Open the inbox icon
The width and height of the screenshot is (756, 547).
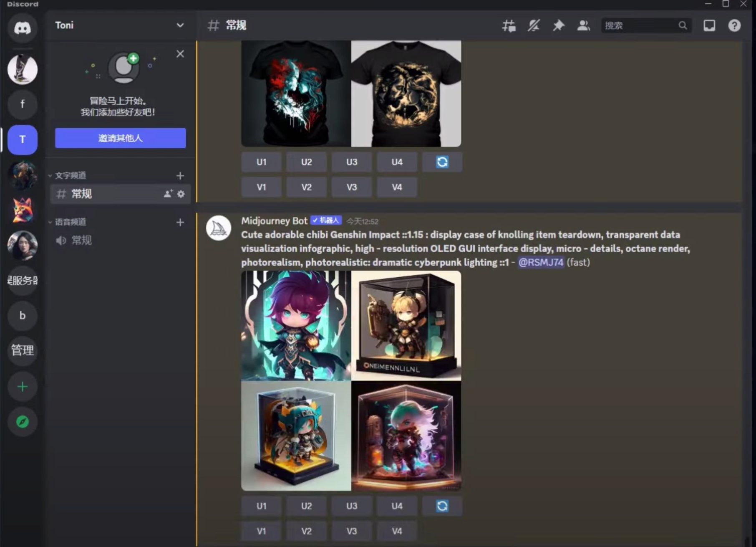pyautogui.click(x=709, y=25)
